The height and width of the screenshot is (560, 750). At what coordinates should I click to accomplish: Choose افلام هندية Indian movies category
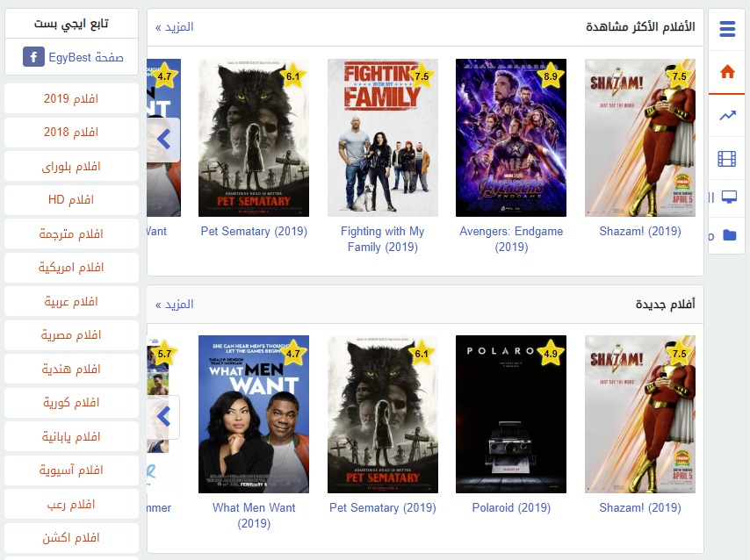(x=71, y=369)
